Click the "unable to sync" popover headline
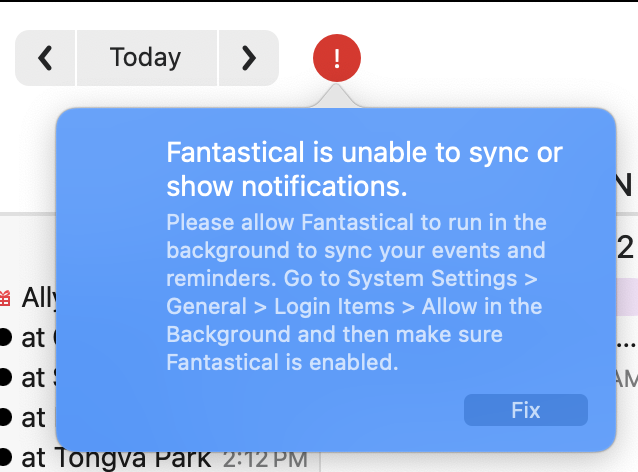This screenshot has width=638, height=472. [x=364, y=169]
